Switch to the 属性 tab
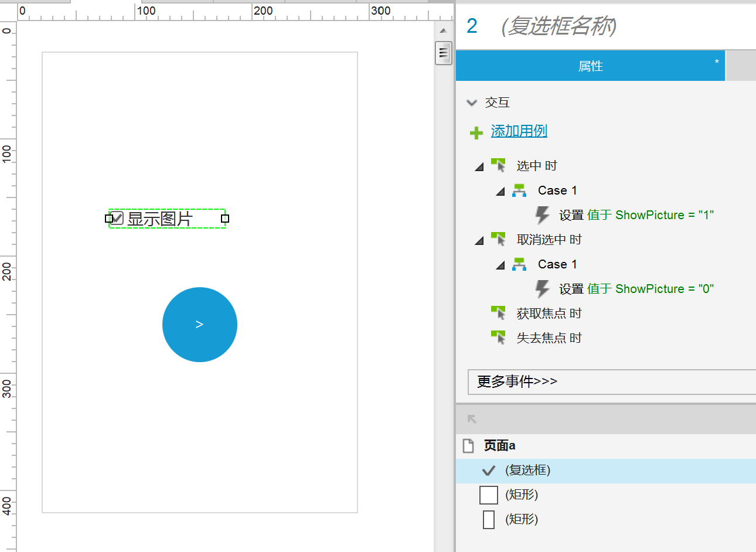This screenshot has height=552, width=756. pyautogui.click(x=591, y=66)
